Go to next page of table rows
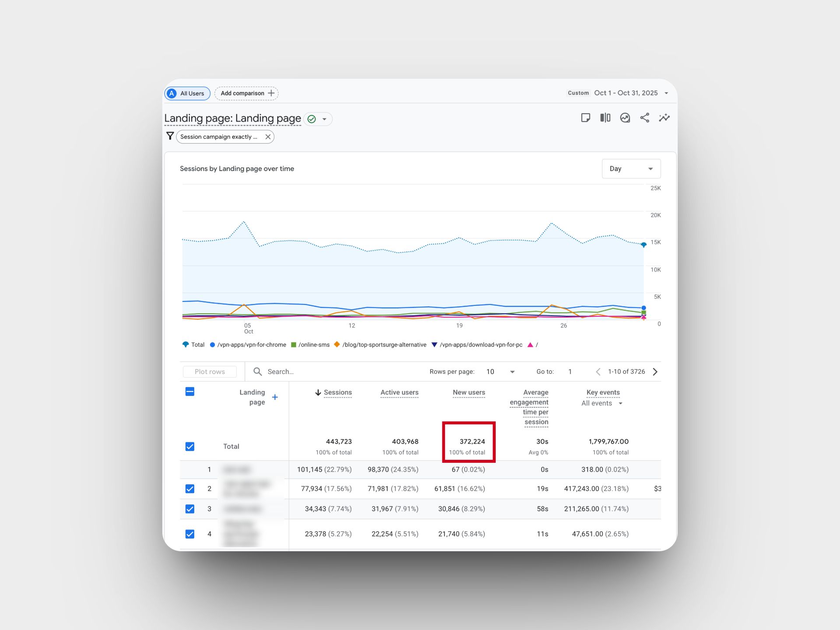Screen dimensions: 840x630 (655, 371)
